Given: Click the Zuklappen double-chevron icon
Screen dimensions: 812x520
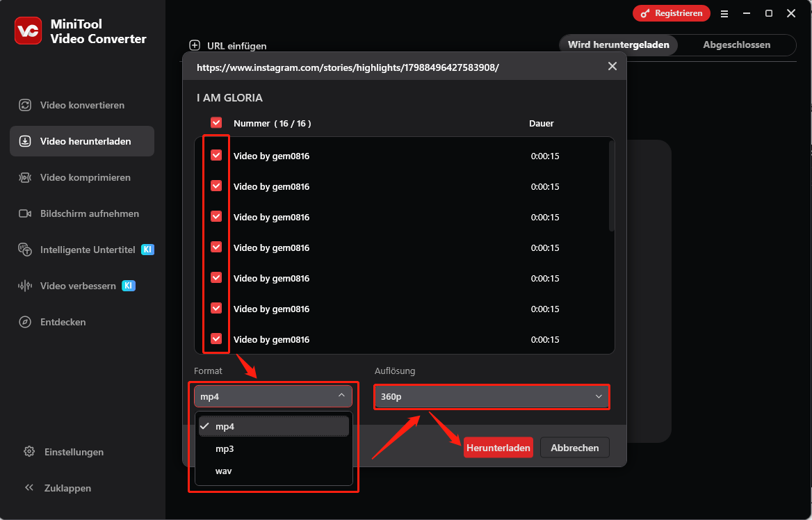Looking at the screenshot, I should pos(29,488).
